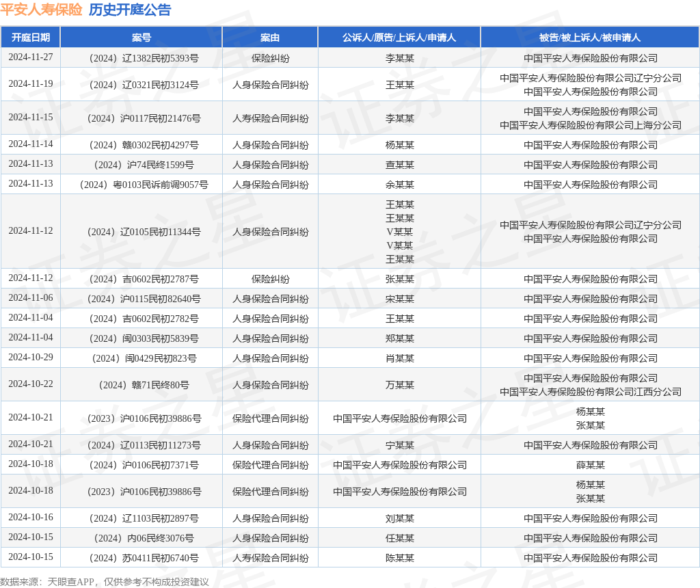Select case number (2024)辽0113民初11273号
Viewport: 700px width, 588px height.
click(144, 445)
